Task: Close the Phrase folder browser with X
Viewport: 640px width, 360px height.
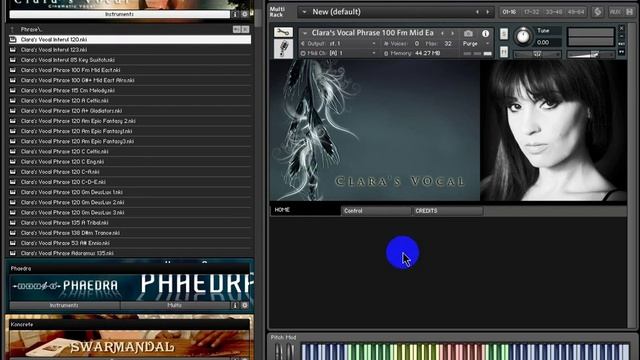Action: pos(245,29)
